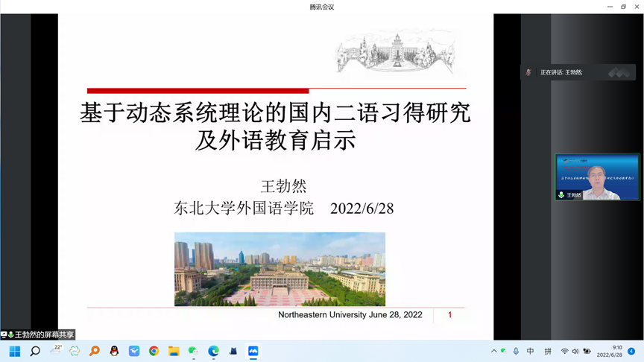Open Microsoft Edge from taskbar

click(x=213, y=352)
